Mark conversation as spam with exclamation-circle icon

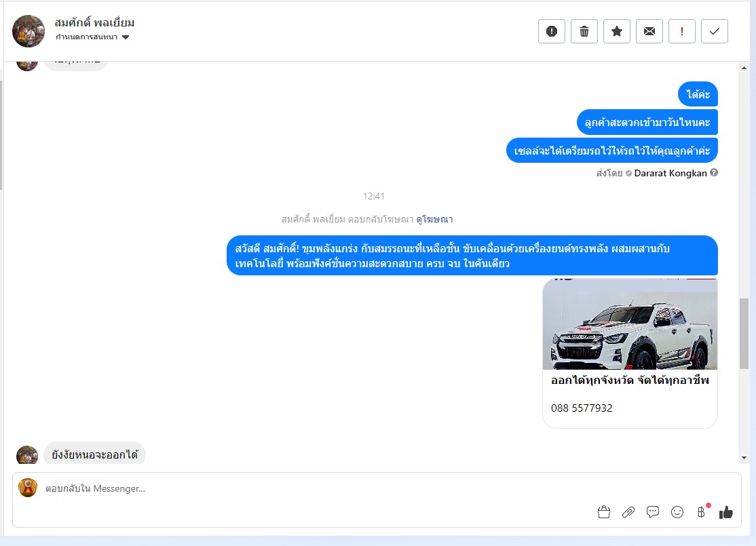coord(552,31)
